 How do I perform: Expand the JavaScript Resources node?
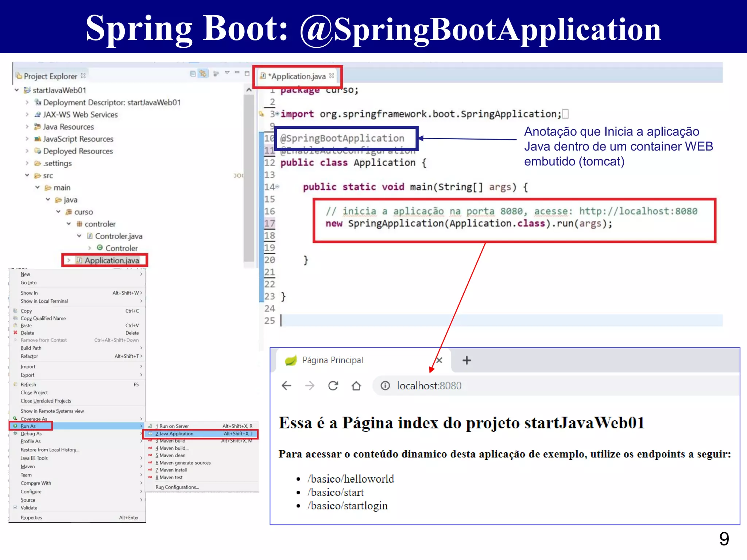click(27, 139)
